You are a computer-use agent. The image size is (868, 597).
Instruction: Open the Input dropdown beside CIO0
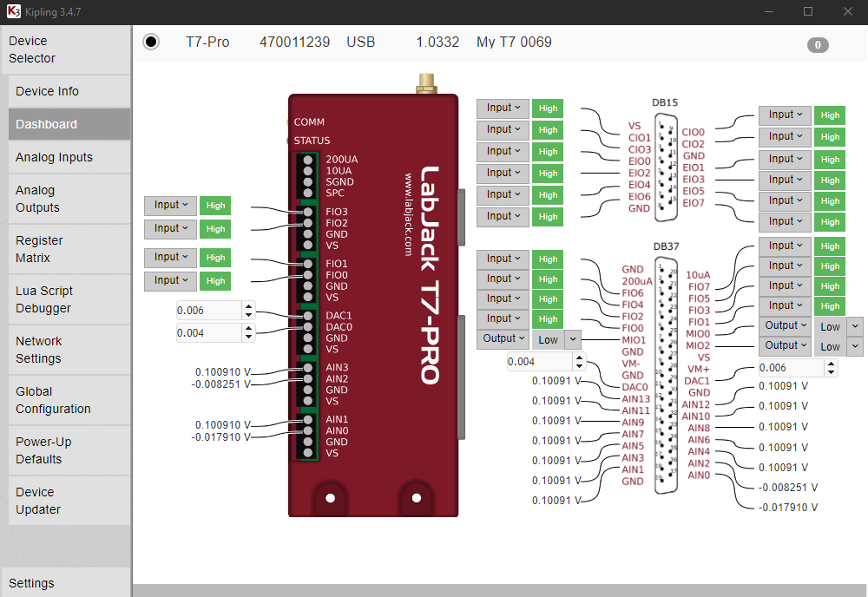(x=784, y=115)
